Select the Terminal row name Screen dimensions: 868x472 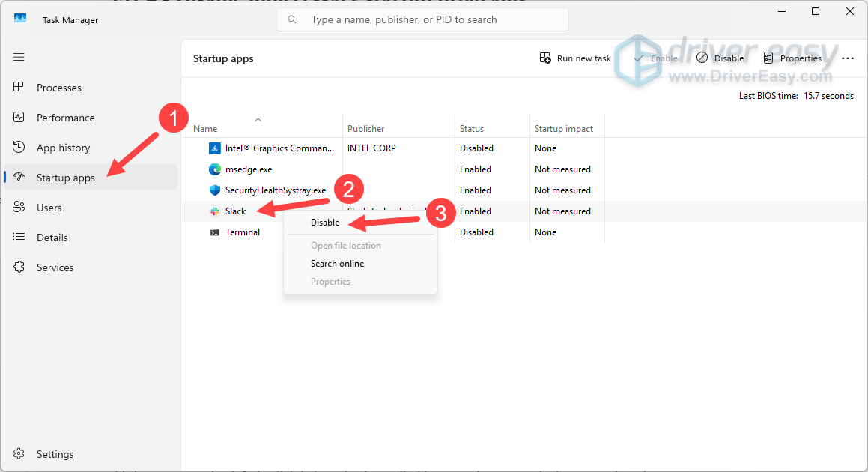tap(243, 232)
